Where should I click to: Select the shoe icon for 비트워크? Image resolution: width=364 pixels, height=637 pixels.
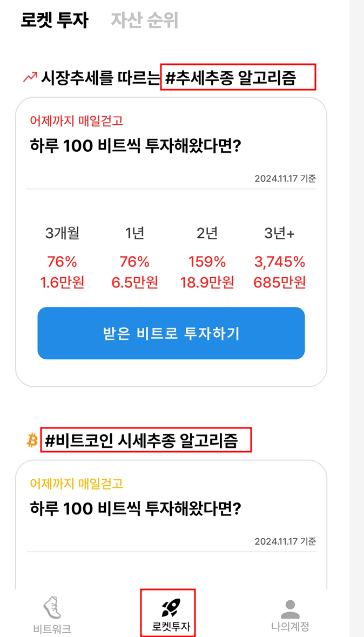[x=49, y=608]
